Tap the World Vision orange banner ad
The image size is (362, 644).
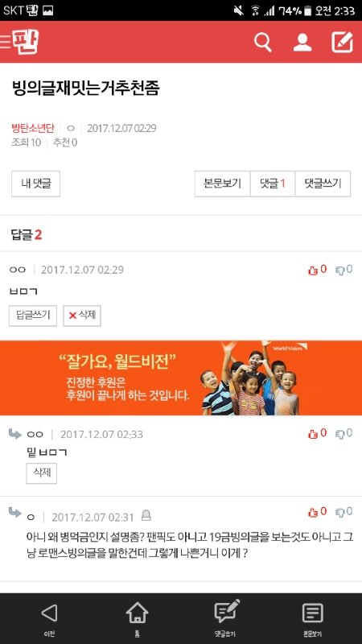pos(181,378)
